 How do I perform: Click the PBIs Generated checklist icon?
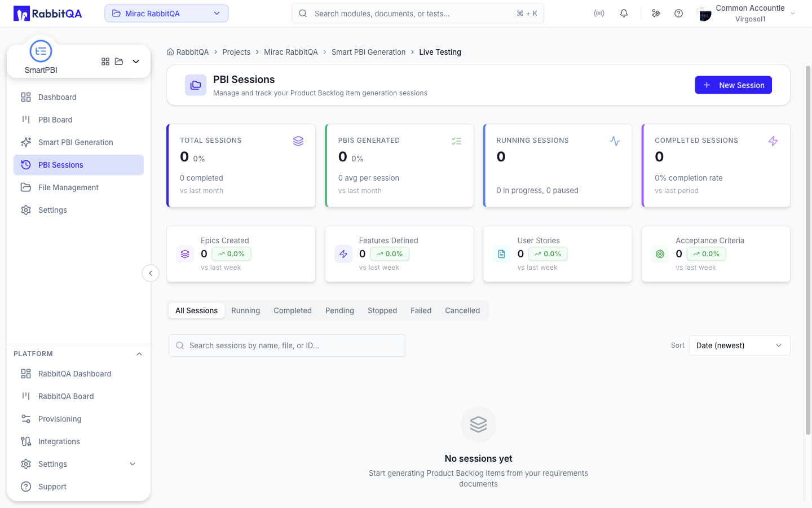pyautogui.click(x=457, y=141)
